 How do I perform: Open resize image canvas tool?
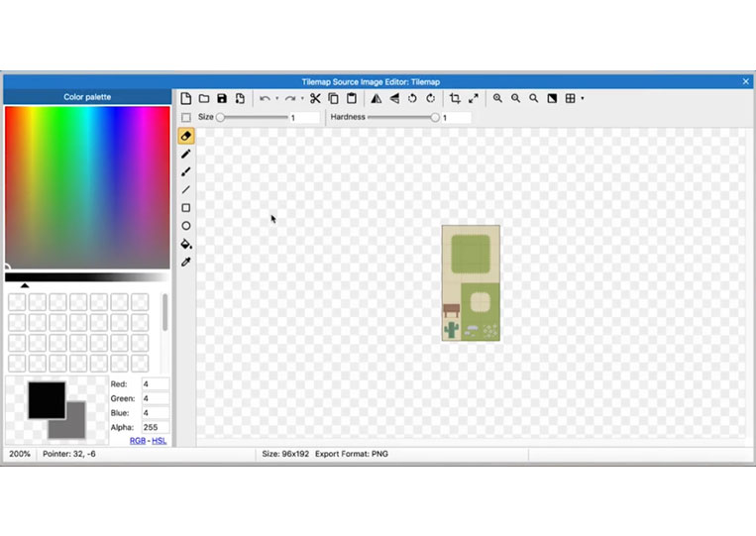(x=474, y=98)
